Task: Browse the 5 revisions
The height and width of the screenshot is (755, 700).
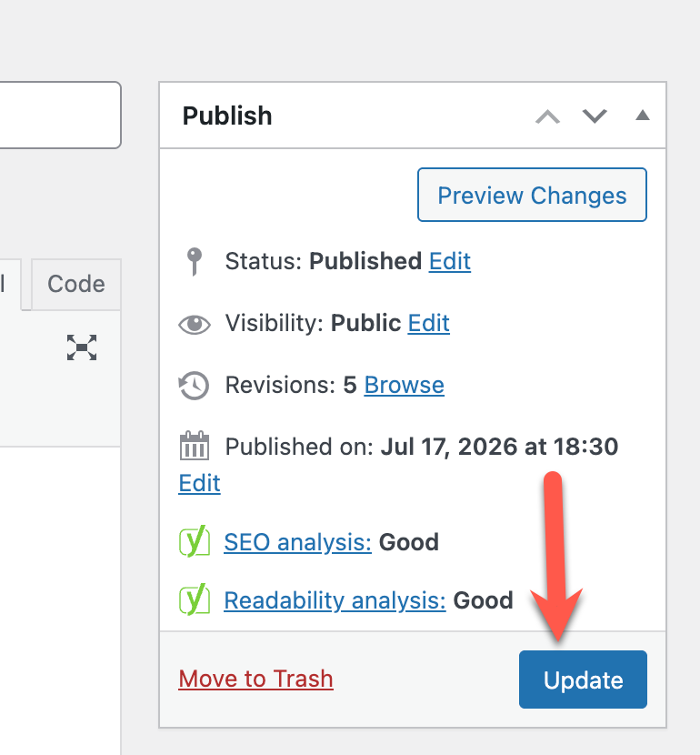Action: pyautogui.click(x=405, y=385)
